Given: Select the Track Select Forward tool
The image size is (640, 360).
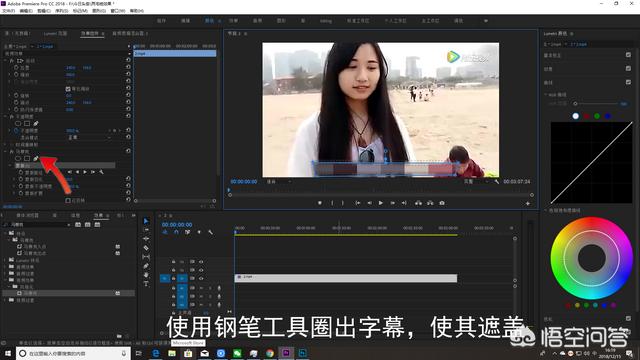Looking at the screenshot, I should click(146, 230).
